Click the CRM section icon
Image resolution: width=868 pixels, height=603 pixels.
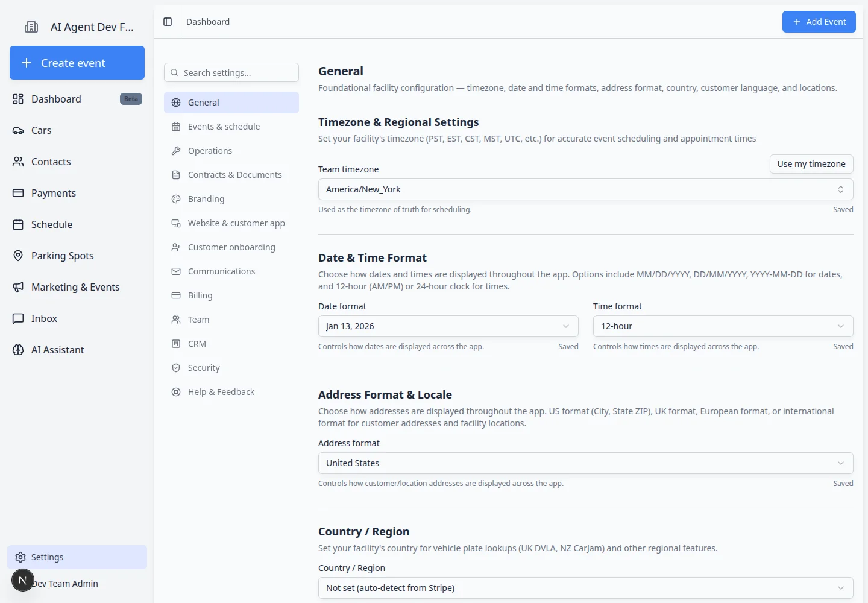(x=176, y=344)
